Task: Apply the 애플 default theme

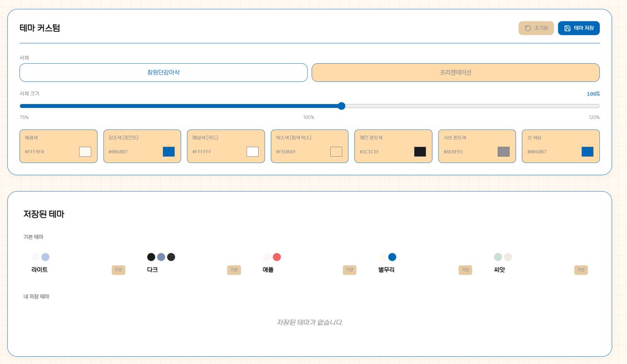Action: point(309,264)
